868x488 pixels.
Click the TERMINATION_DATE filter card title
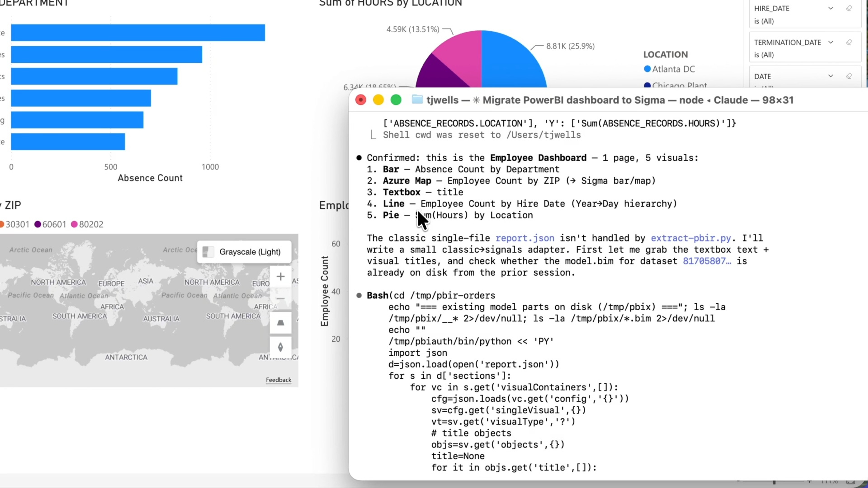[x=788, y=42]
